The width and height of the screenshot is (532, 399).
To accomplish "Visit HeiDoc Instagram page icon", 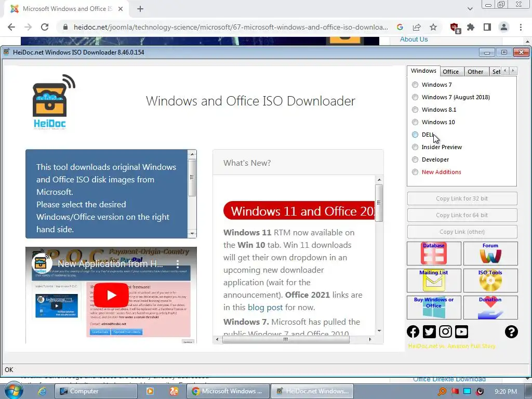I will click(x=445, y=331).
